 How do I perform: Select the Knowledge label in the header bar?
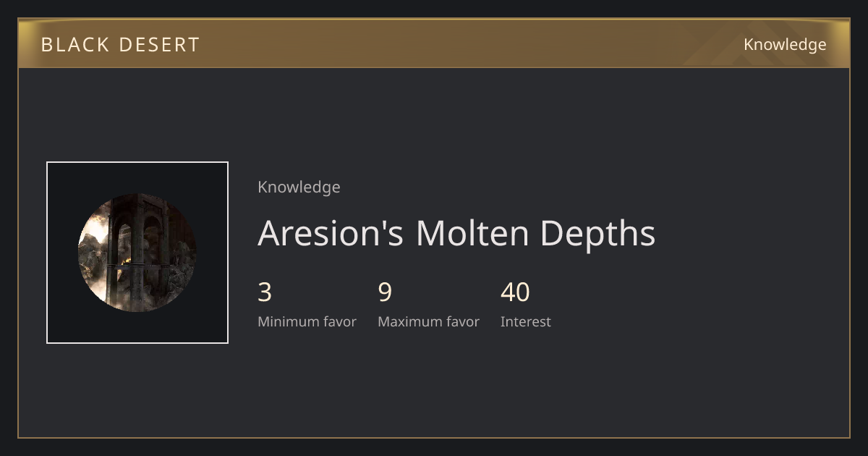(x=785, y=45)
